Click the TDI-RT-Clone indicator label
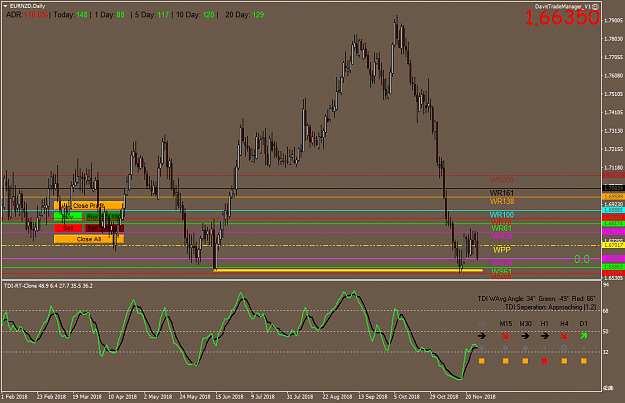The height and width of the screenshot is (403, 625). [x=48, y=286]
